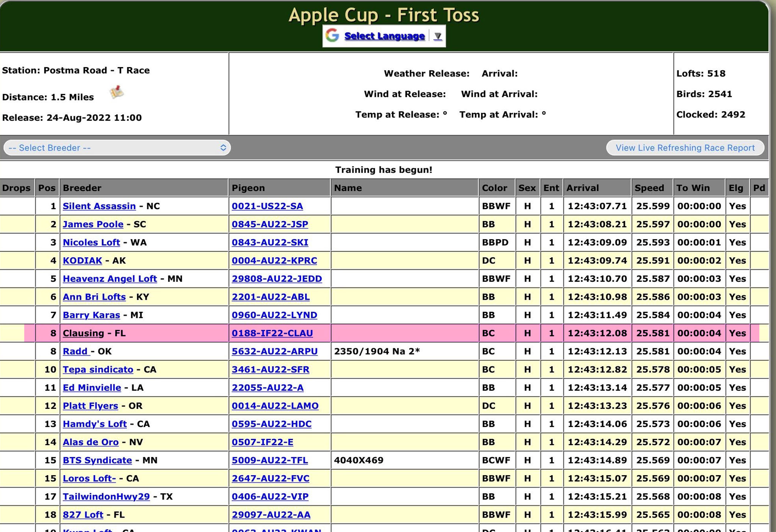Click the Breeder column header
776x532 pixels.
(144, 188)
